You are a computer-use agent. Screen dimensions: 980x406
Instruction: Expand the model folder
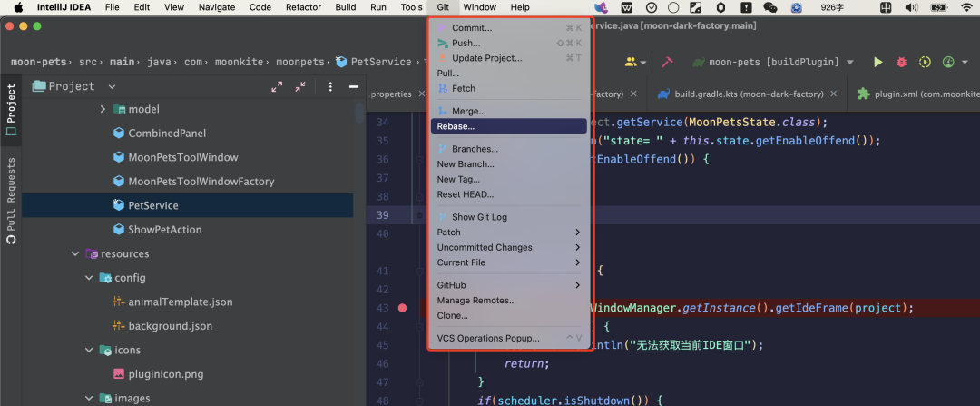tap(103, 110)
